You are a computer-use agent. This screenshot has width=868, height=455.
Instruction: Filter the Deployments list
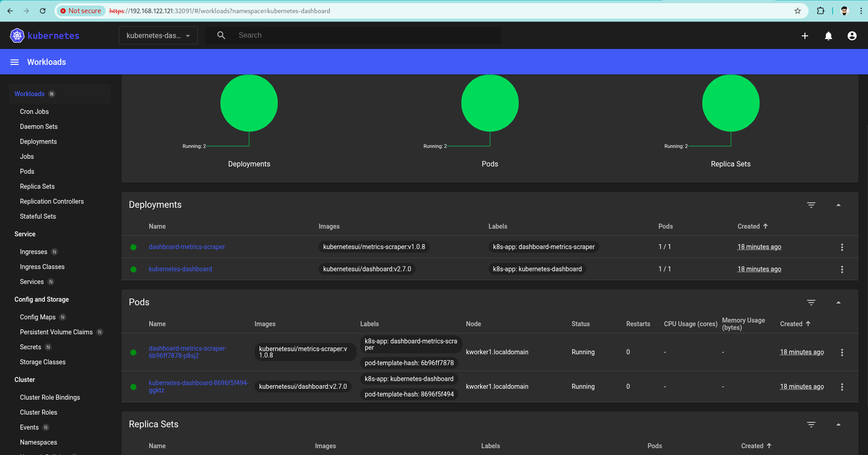[x=811, y=205]
